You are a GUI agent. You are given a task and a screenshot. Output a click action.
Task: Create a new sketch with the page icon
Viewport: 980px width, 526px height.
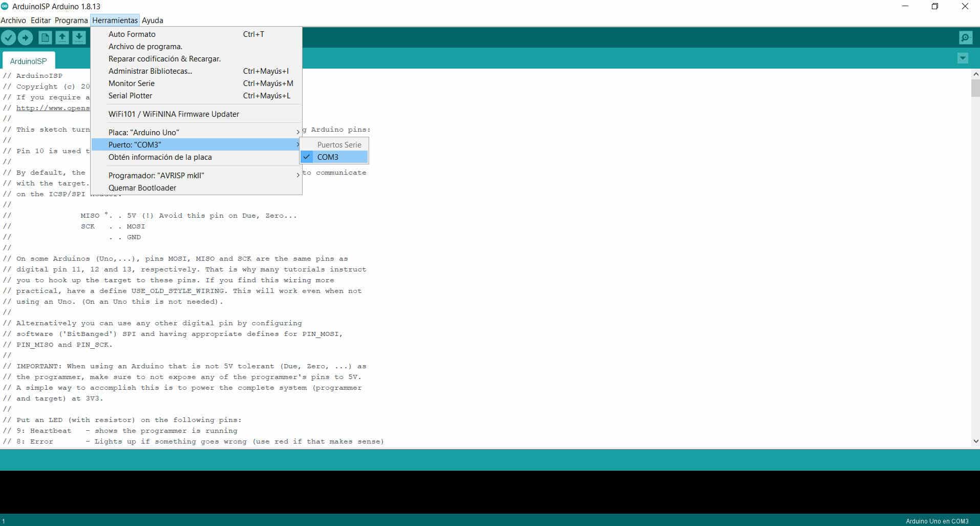coord(45,37)
